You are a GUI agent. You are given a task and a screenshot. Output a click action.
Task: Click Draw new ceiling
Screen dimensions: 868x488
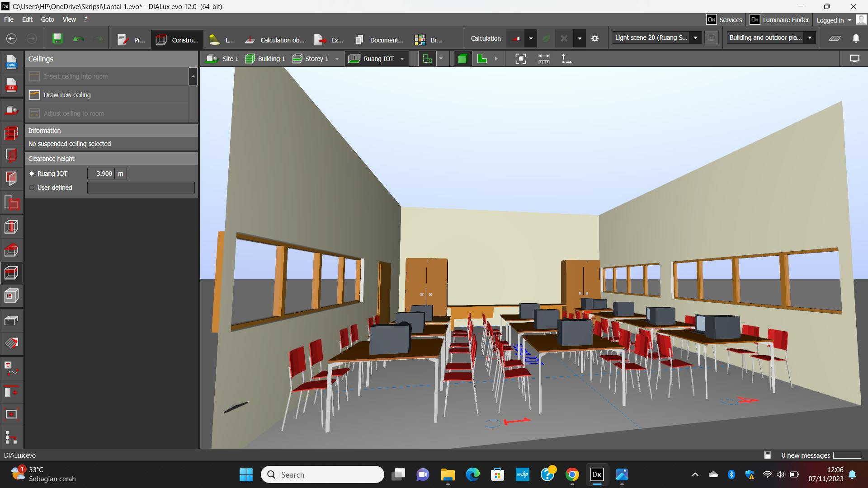point(67,95)
